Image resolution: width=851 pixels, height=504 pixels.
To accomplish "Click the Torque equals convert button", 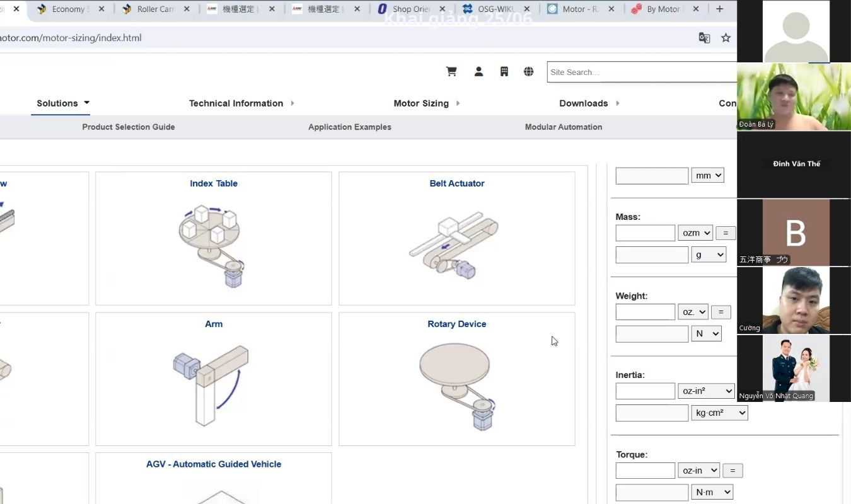I will coord(732,471).
